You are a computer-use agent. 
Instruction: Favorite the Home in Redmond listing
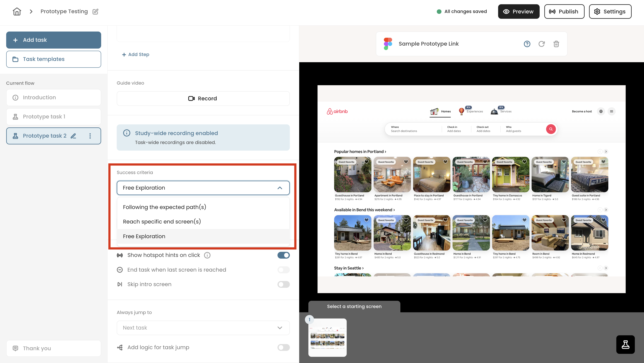coord(603,220)
